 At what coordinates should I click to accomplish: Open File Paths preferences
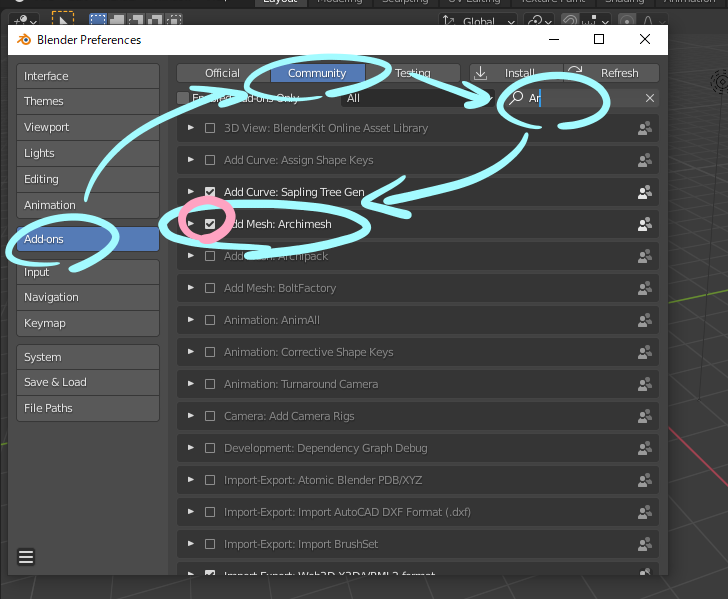[88, 408]
